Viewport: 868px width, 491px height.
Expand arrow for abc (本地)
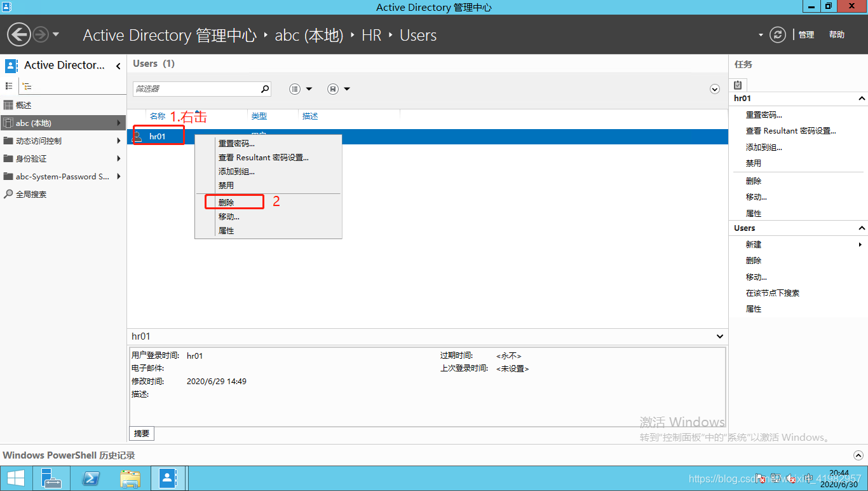(x=119, y=123)
